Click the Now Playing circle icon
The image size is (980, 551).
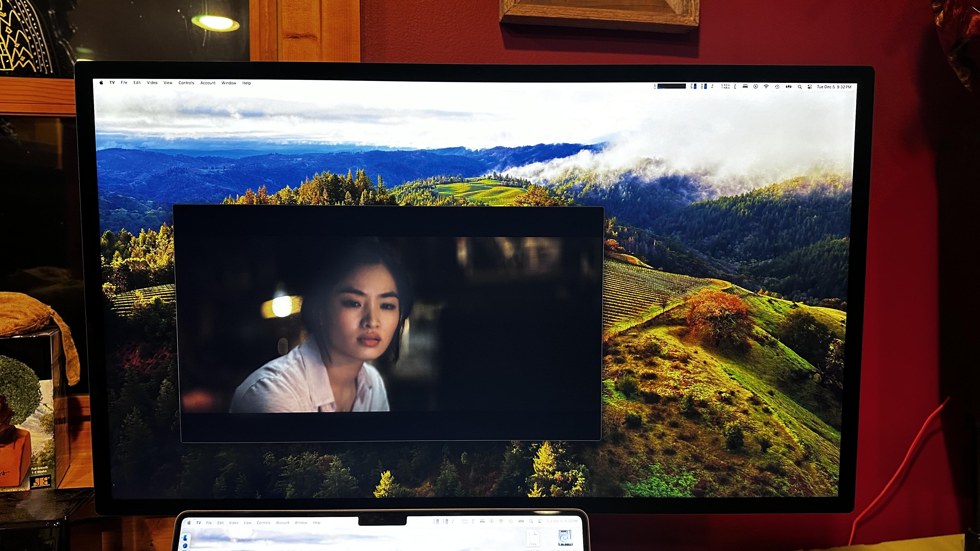[x=756, y=86]
